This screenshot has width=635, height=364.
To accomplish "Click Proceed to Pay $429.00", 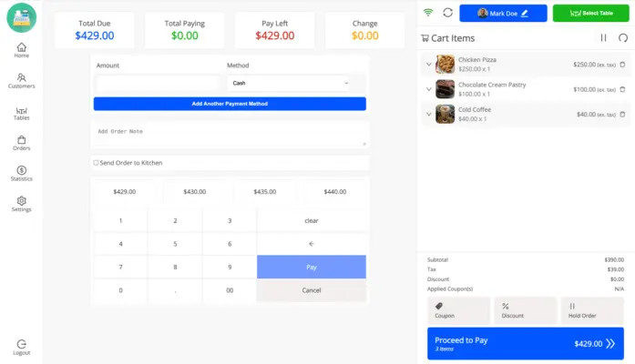I will pos(526,343).
